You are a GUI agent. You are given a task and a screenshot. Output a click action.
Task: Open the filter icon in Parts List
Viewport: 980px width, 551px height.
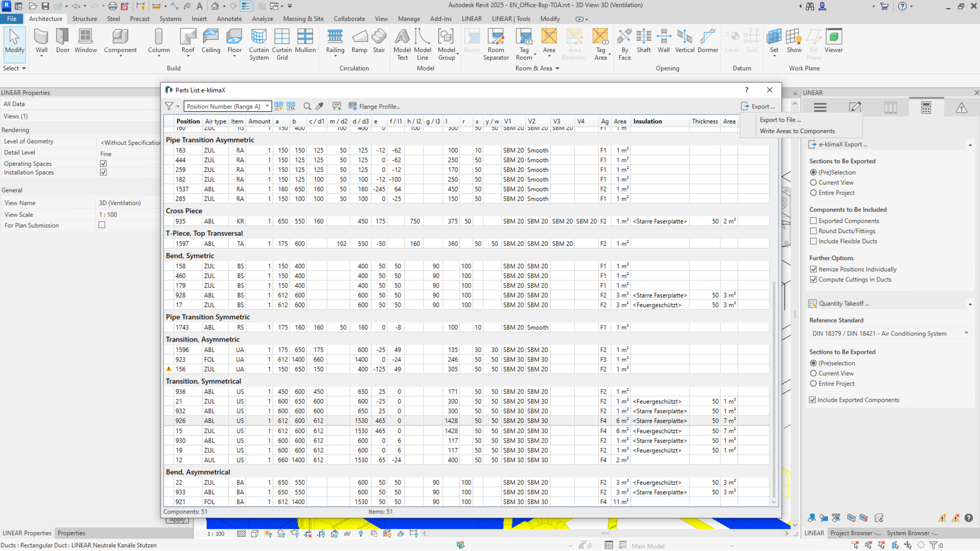tap(169, 106)
